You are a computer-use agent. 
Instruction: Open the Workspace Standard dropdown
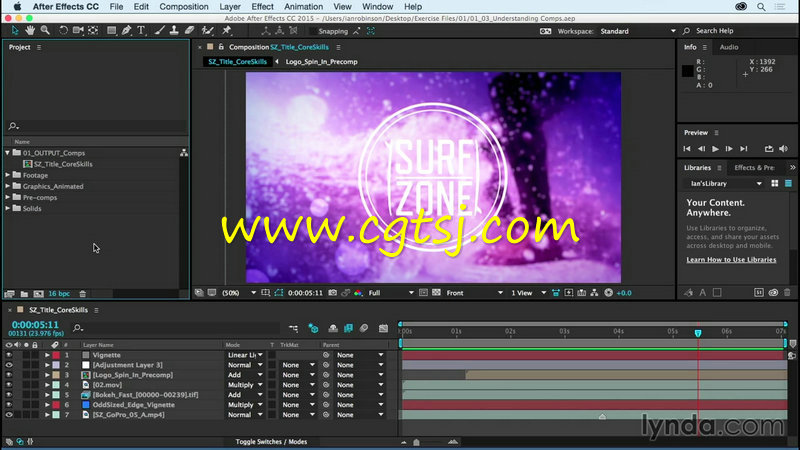[637, 31]
